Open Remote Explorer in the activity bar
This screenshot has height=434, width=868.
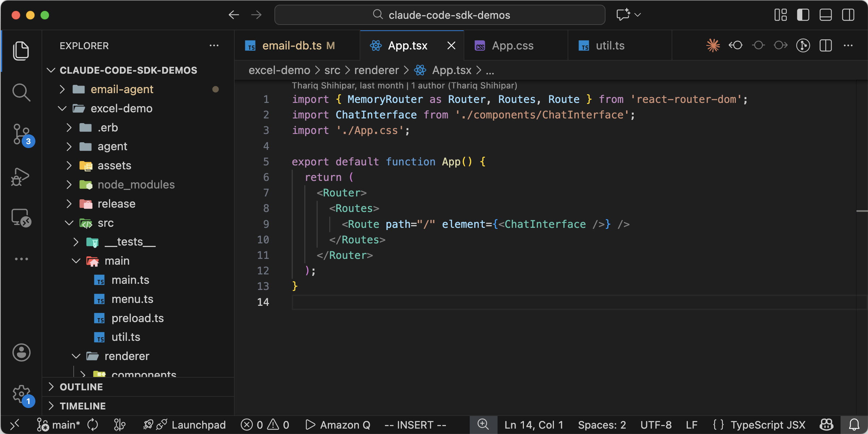tap(21, 218)
